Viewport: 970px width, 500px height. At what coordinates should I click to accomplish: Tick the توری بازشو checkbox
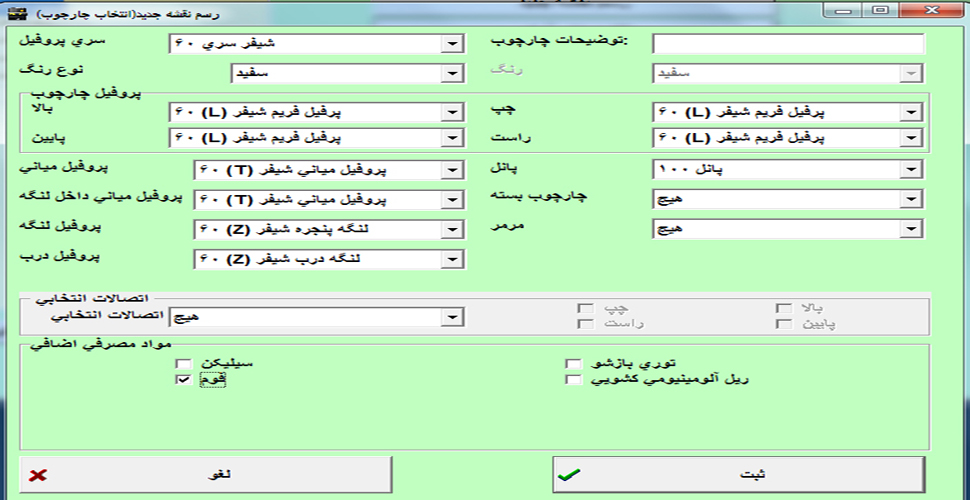tap(572, 364)
